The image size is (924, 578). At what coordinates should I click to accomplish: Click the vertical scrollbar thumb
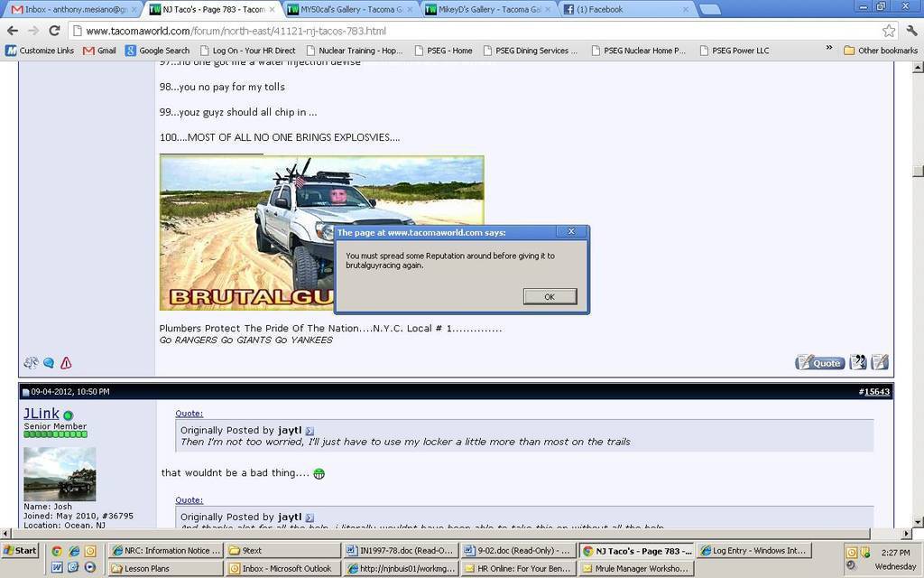(x=918, y=171)
